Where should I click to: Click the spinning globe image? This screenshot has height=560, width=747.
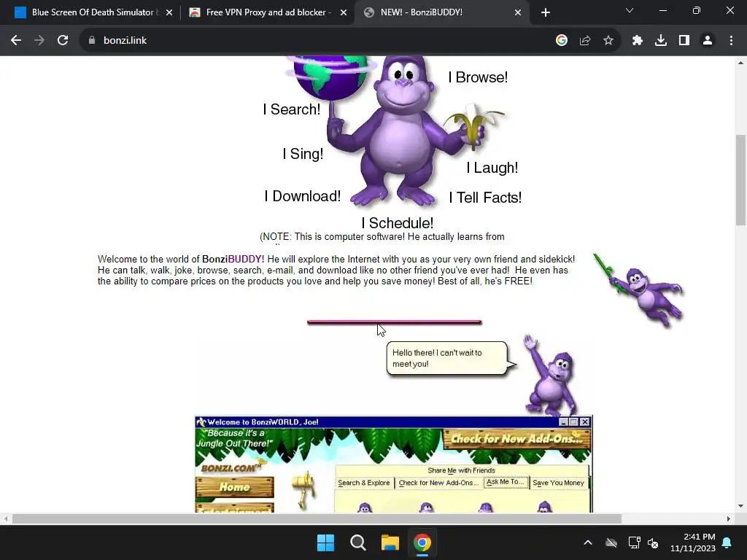(331, 76)
